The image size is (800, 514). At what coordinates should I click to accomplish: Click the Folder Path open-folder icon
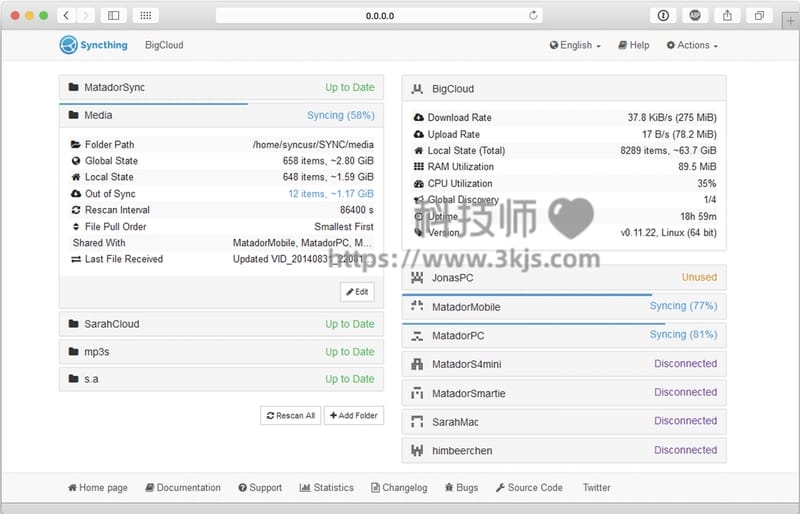[x=76, y=144]
